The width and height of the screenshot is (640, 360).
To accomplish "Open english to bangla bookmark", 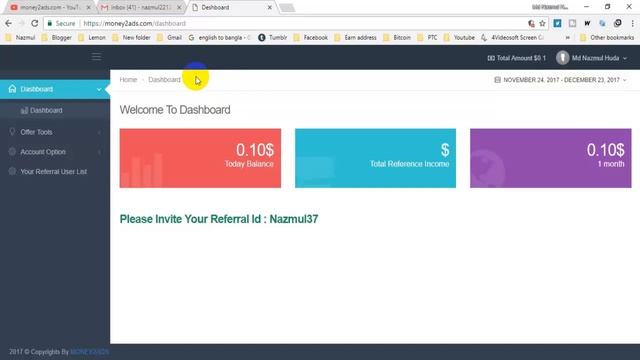I will pos(220,38).
